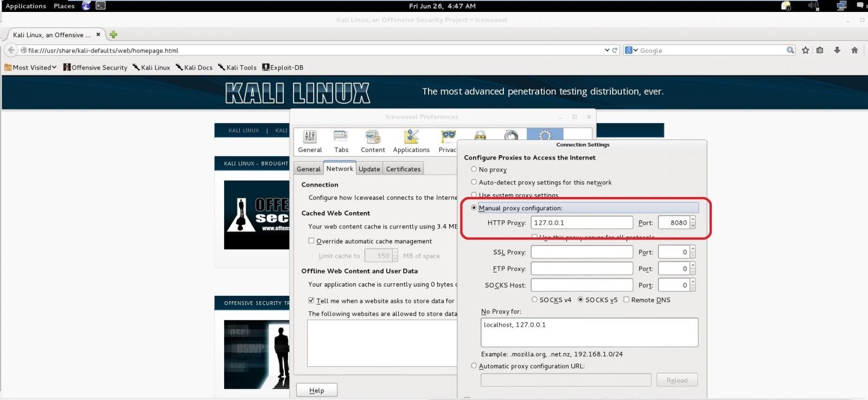Reload the page in address bar

[615, 50]
